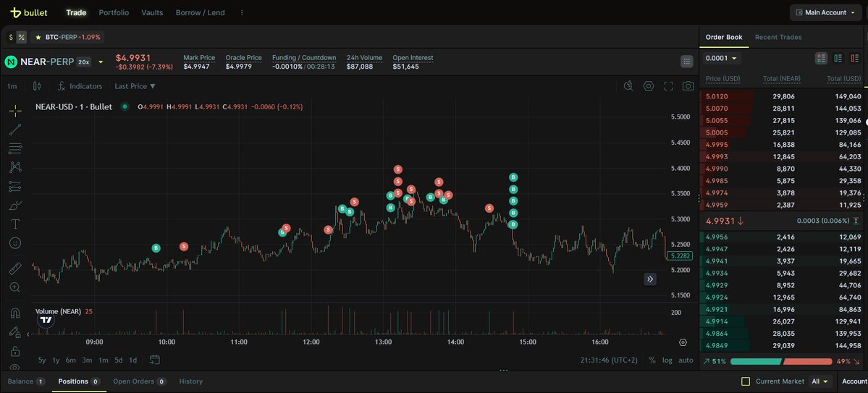Select the trend line drawing tool
The height and width of the screenshot is (393, 868).
(x=15, y=130)
